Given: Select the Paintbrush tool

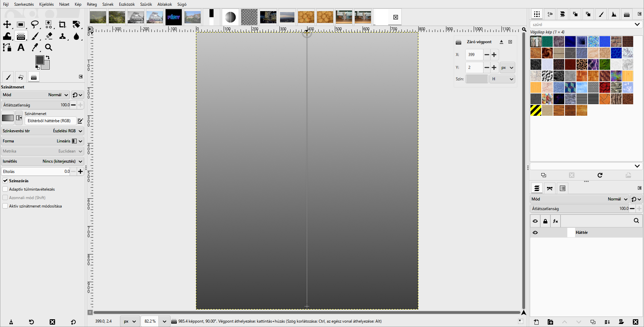Looking at the screenshot, I should pyautogui.click(x=35, y=36).
